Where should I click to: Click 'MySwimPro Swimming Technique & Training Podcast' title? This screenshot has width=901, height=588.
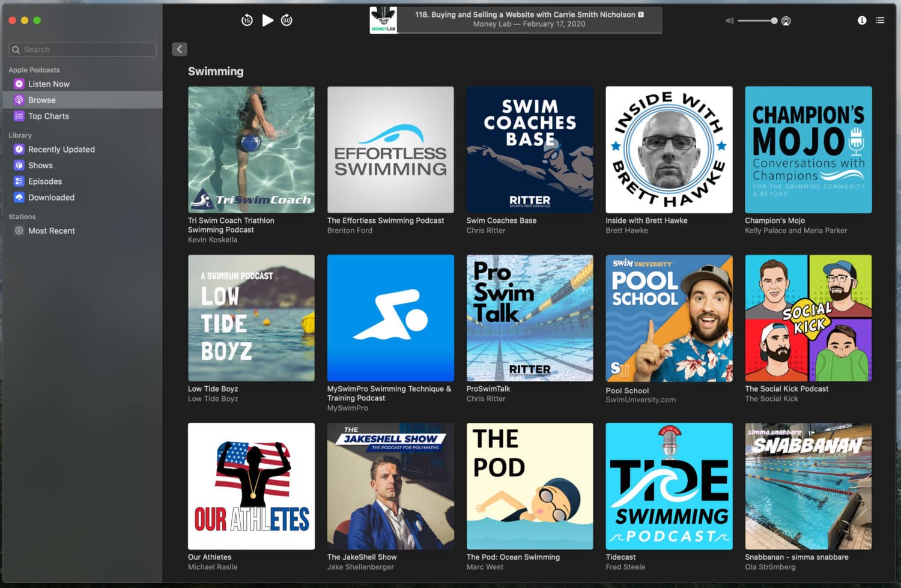389,393
